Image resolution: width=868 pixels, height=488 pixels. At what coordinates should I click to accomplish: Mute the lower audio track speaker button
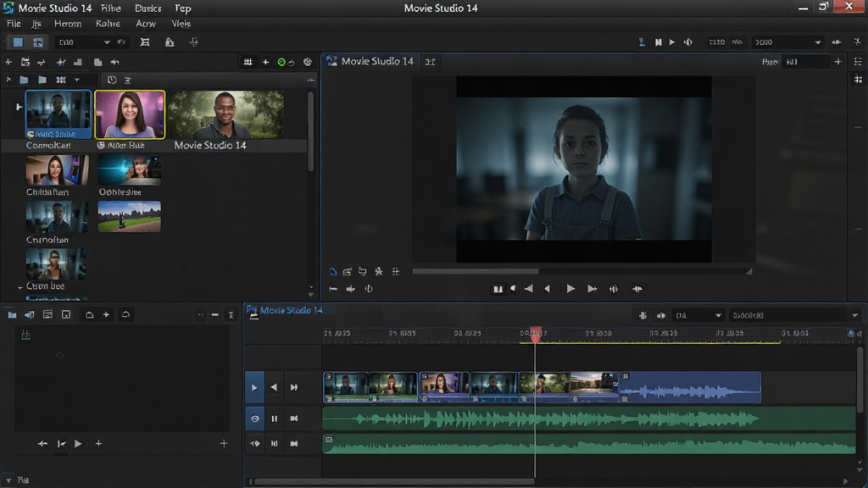[294, 444]
